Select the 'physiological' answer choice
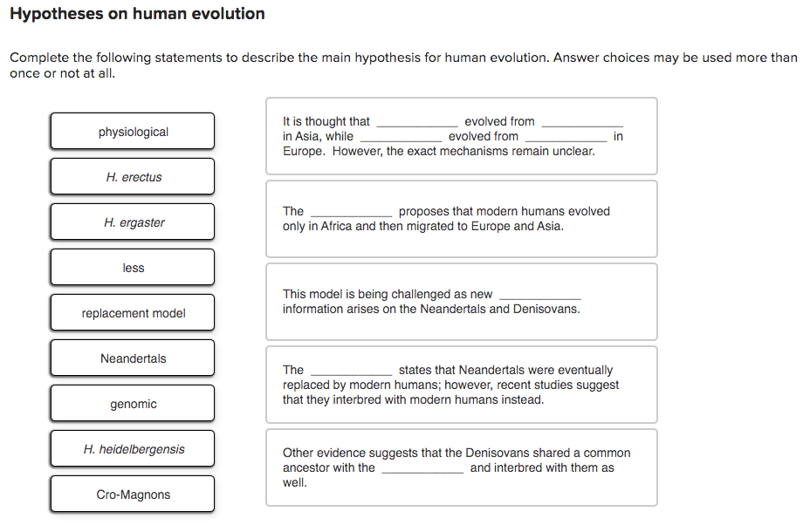The width and height of the screenshot is (810, 532). pos(132,131)
